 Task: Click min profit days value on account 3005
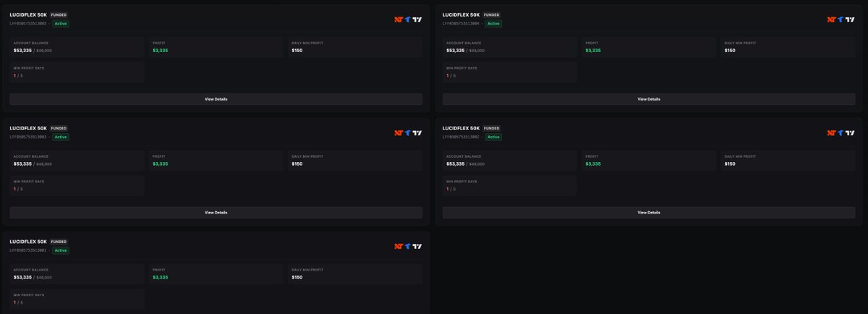click(x=18, y=75)
